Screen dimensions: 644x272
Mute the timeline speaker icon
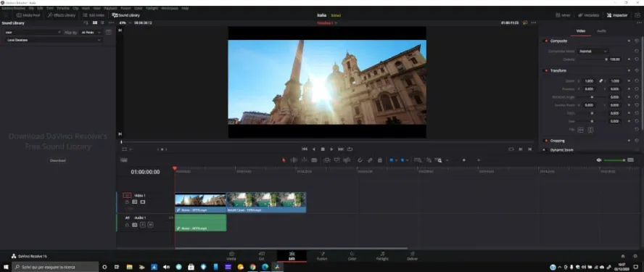pyautogui.click(x=599, y=160)
